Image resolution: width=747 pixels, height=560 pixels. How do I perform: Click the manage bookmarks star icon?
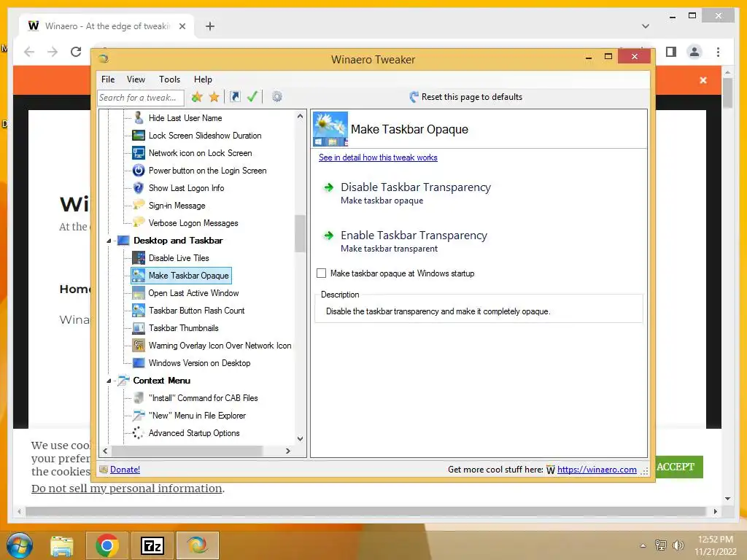pos(214,97)
